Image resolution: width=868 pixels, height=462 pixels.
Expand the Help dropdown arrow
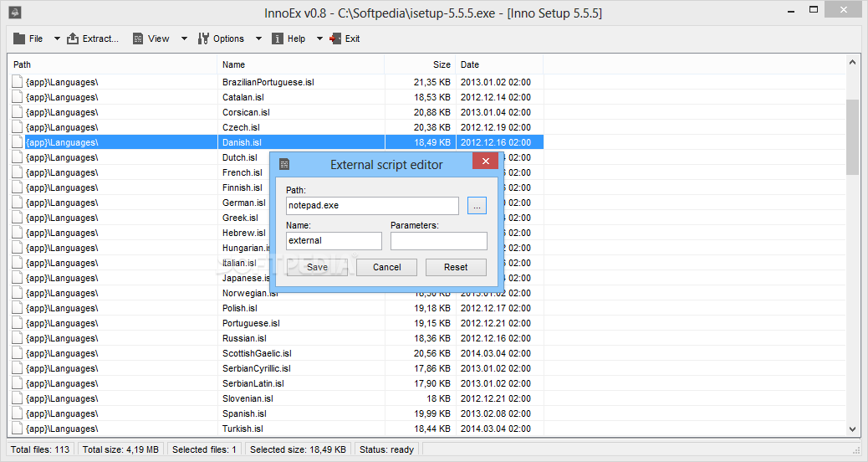tap(319, 38)
